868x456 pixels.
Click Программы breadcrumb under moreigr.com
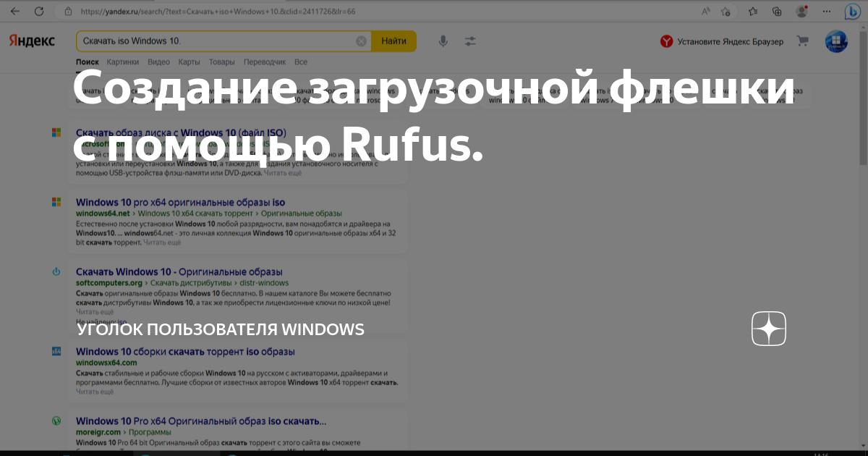point(150,432)
